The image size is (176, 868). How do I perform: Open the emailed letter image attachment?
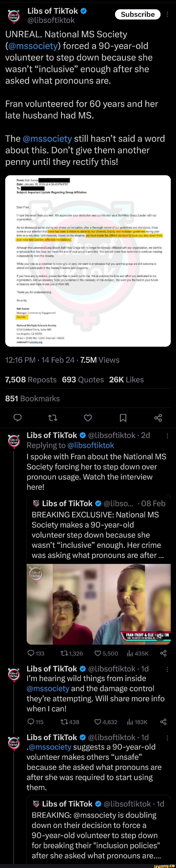click(88, 260)
